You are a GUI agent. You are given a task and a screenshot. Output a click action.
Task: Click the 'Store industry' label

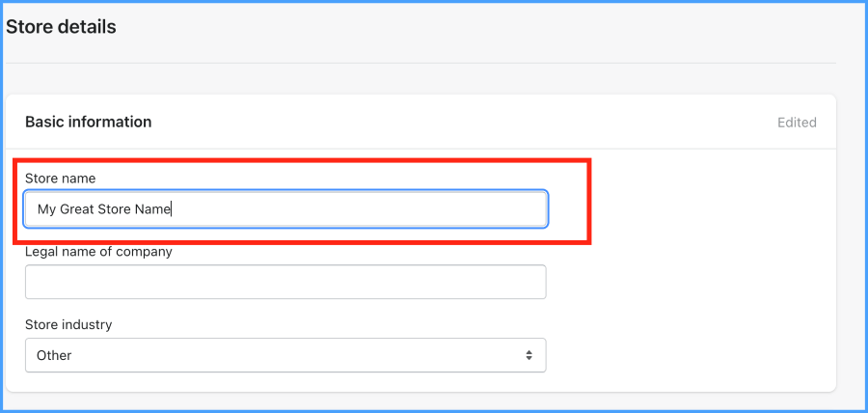coord(68,324)
